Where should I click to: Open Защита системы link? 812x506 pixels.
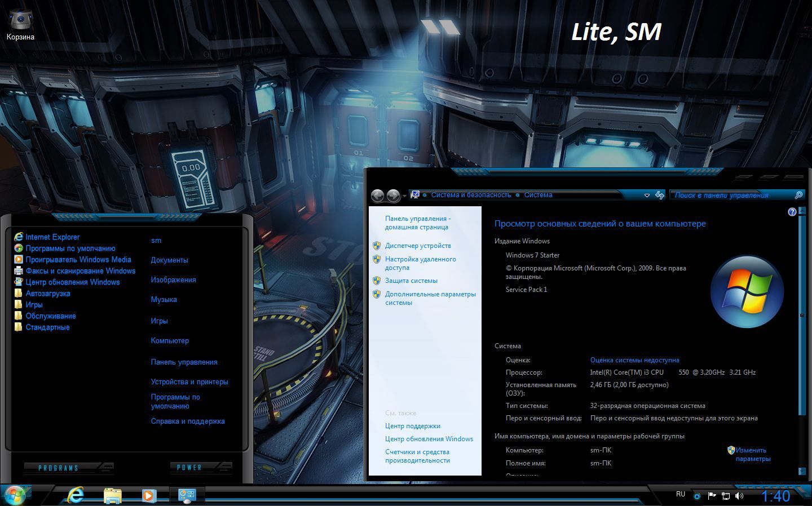click(x=411, y=281)
